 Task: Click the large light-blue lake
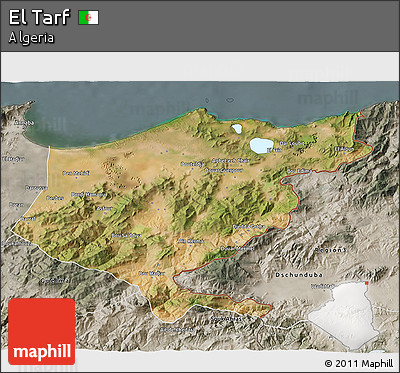coord(262,146)
